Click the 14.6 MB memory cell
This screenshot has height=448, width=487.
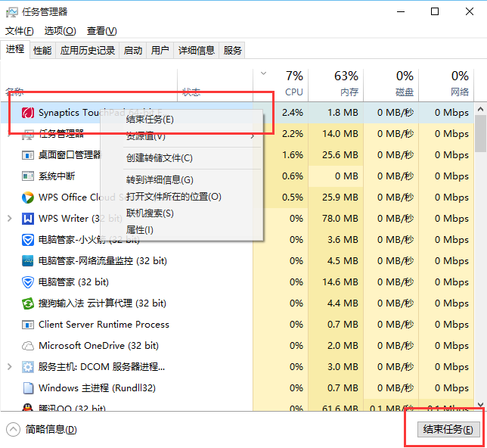pos(336,282)
